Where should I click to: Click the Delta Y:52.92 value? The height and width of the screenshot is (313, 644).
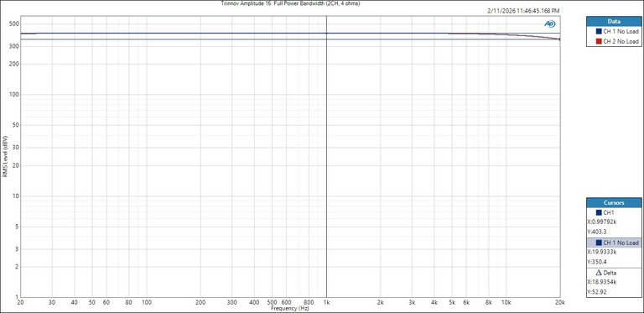[x=596, y=293]
